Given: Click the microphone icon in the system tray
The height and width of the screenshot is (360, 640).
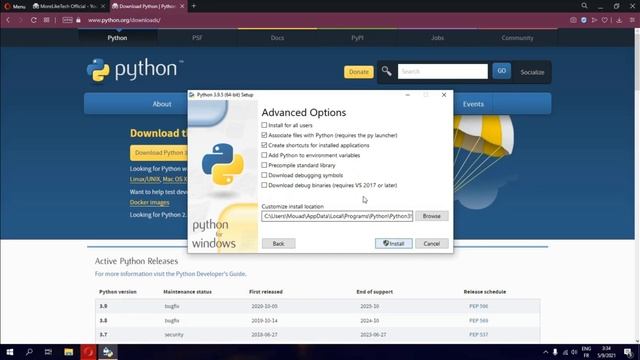Looking at the screenshot, I should [555, 352].
